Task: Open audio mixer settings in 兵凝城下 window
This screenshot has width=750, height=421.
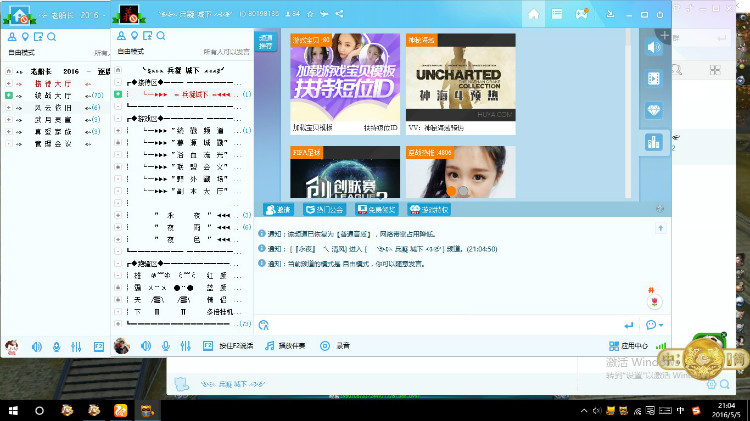Action: click(186, 346)
